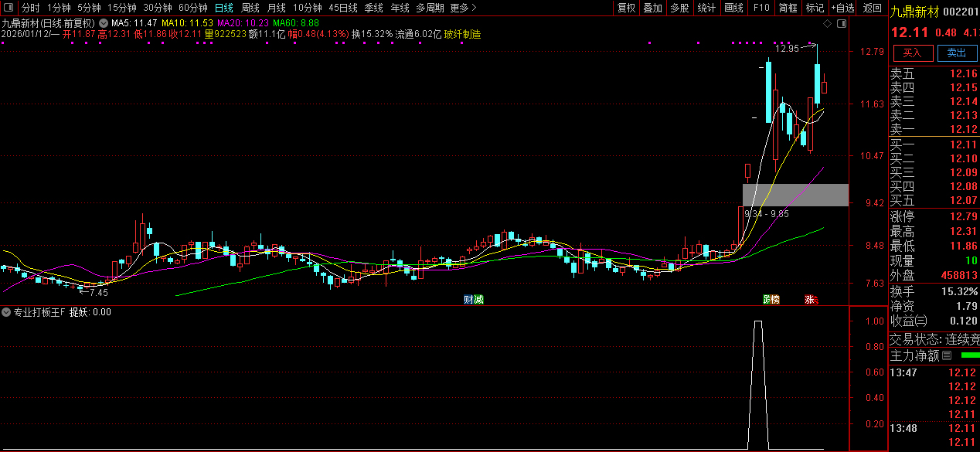Click the 涨 event marker
The image size is (980, 452).
pyautogui.click(x=811, y=300)
